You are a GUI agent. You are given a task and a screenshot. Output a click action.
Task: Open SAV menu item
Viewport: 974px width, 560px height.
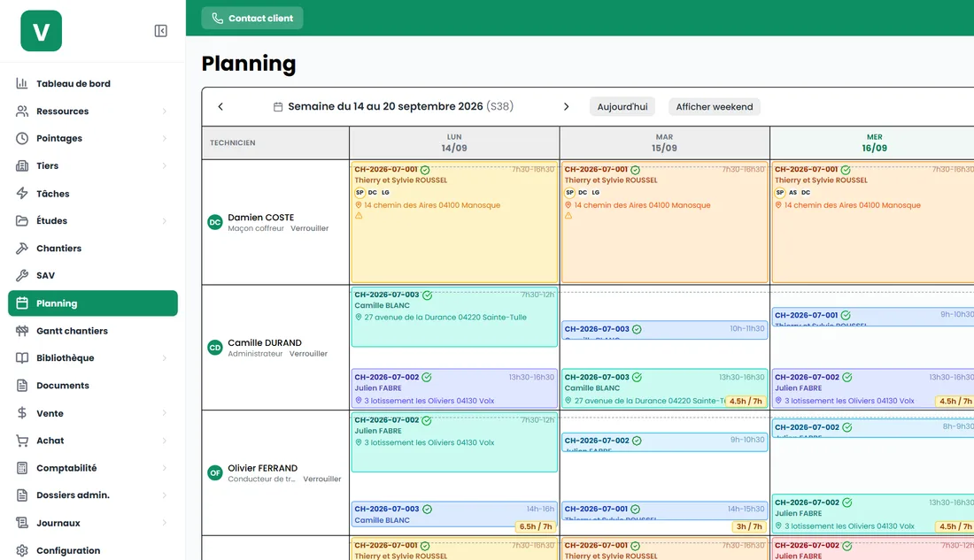[x=93, y=276]
